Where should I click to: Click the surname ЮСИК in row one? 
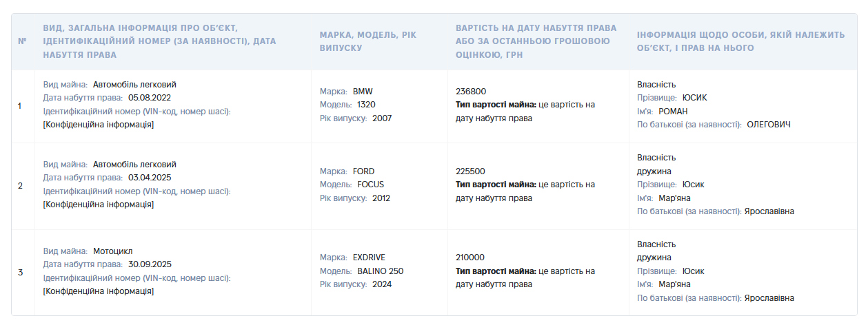pos(695,98)
